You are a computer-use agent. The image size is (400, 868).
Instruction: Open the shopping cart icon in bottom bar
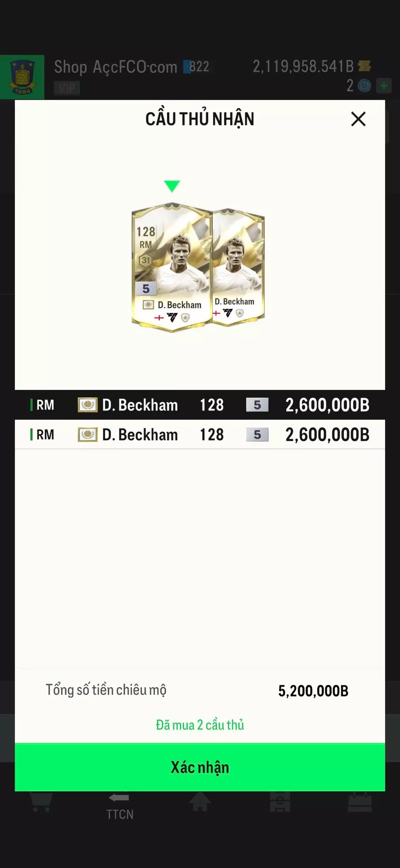point(41,802)
